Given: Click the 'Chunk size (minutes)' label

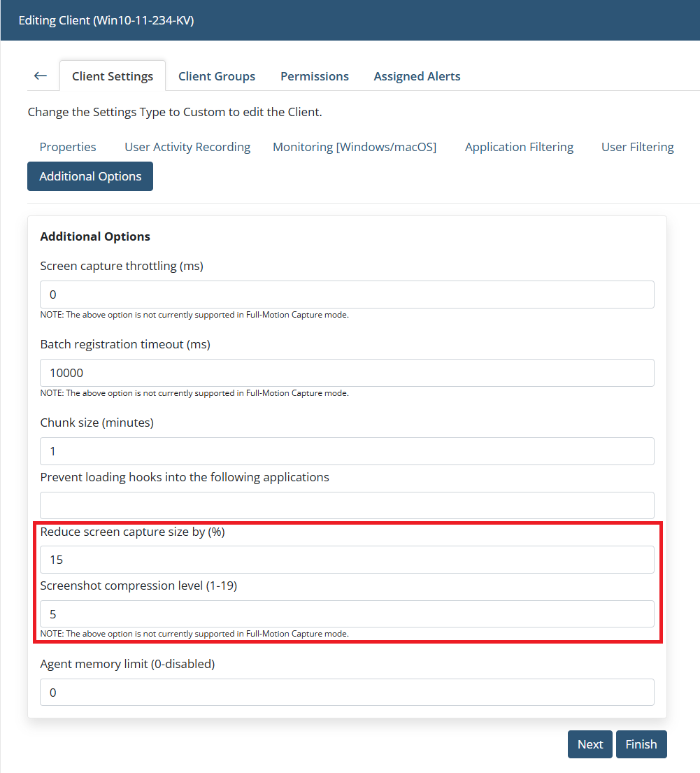Looking at the screenshot, I should point(97,423).
